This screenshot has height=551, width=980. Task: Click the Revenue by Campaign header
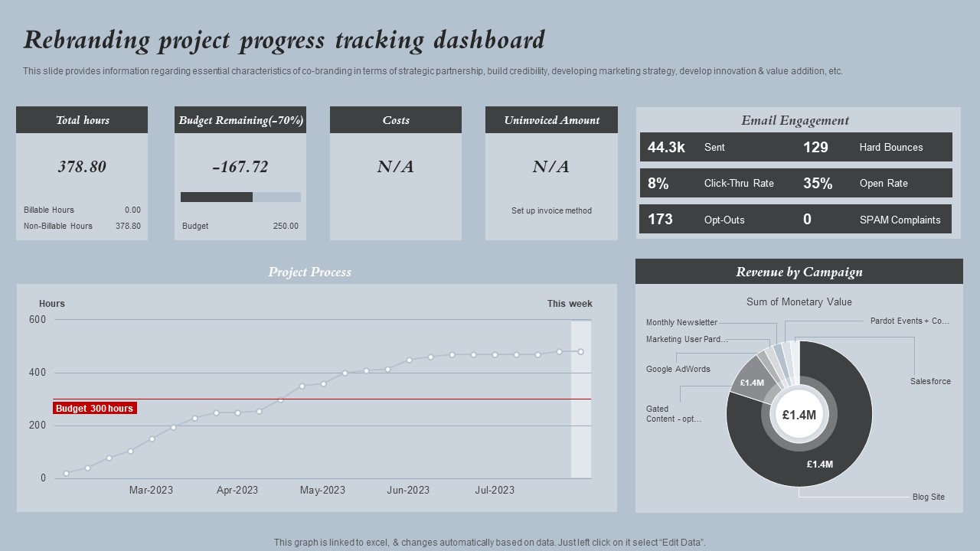point(799,272)
